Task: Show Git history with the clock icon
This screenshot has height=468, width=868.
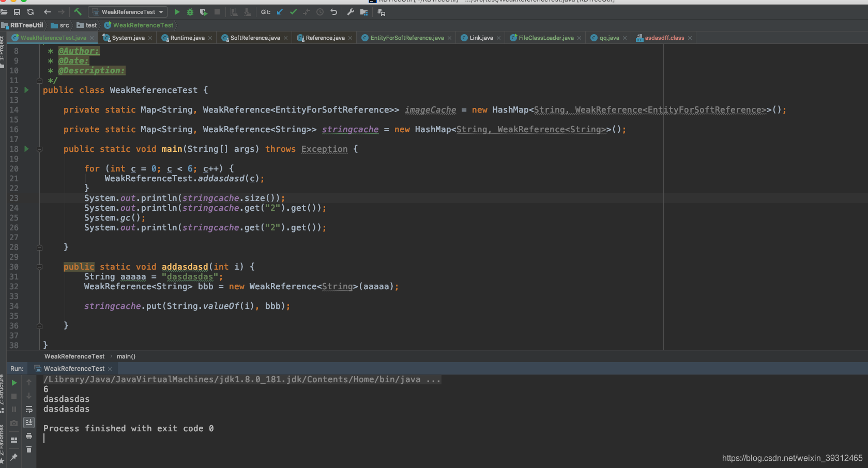Action: pos(320,12)
